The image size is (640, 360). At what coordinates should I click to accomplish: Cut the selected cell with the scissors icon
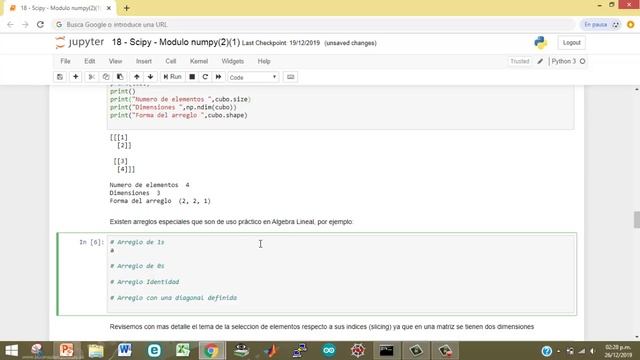tap(91, 77)
